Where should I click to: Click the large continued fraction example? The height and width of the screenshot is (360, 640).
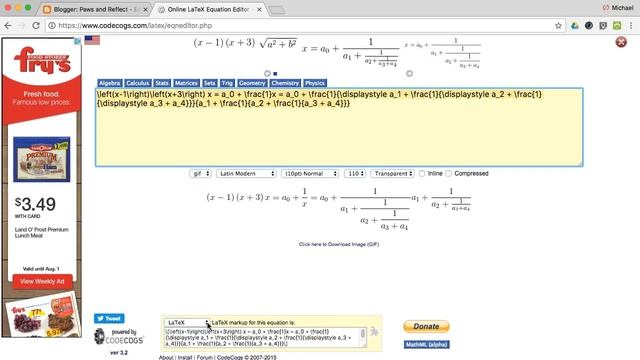[x=351, y=52]
